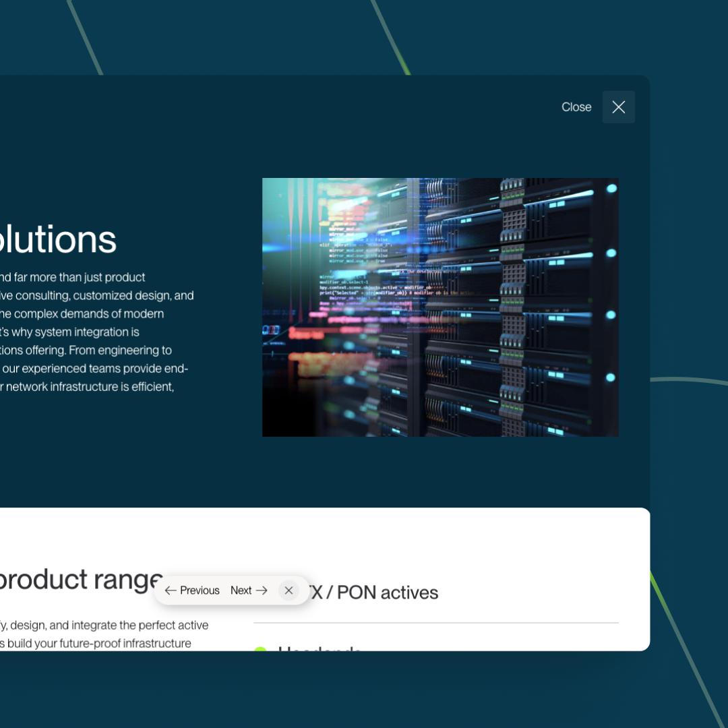Screen dimensions: 728x728
Task: Click the right arrow icon after Next
Action: coord(262,590)
